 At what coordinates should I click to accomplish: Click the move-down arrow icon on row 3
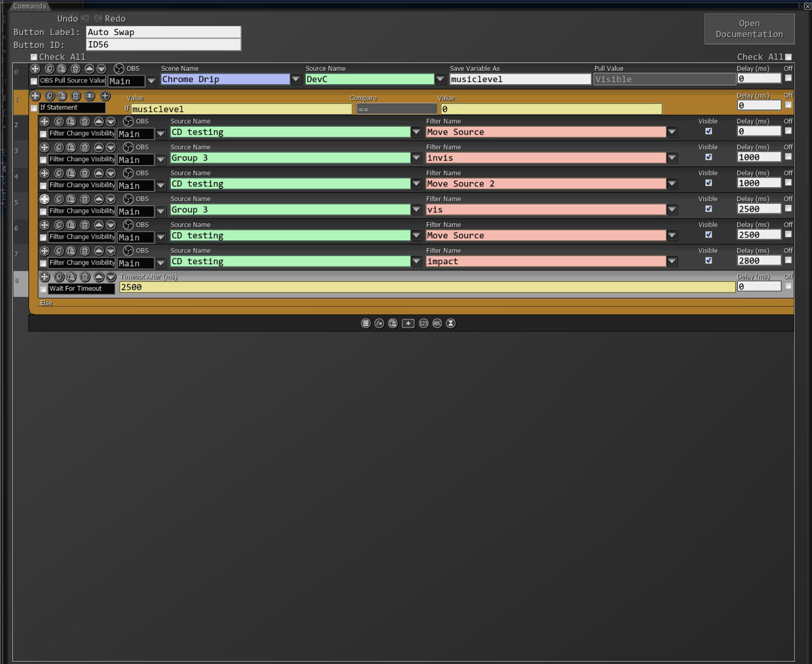coord(111,147)
